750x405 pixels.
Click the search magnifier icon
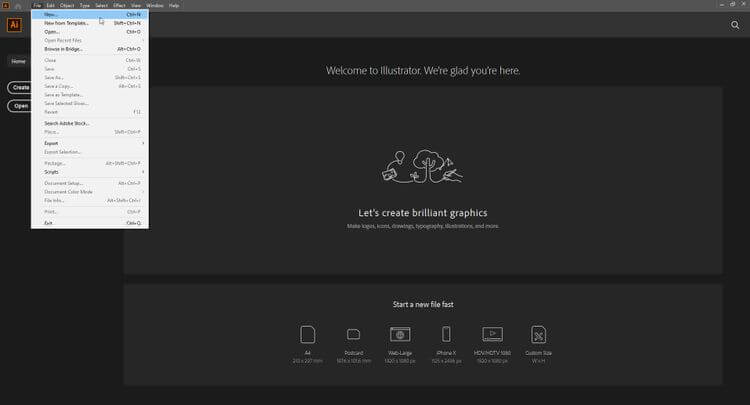pyautogui.click(x=735, y=25)
